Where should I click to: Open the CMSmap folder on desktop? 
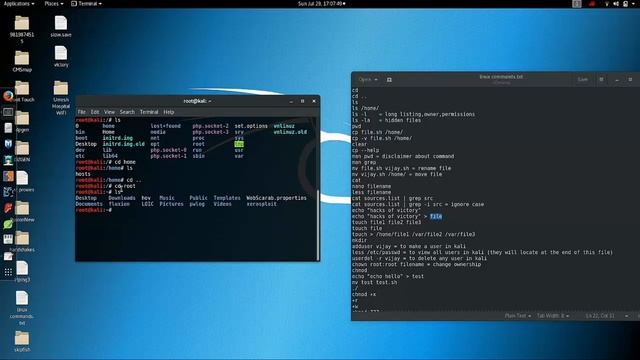(22, 61)
